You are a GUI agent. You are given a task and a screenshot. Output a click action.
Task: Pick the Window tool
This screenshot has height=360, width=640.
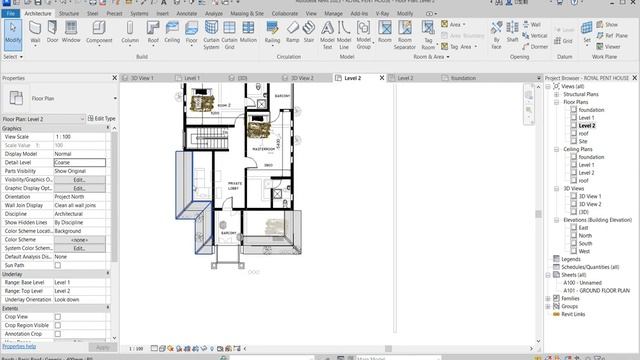tap(71, 33)
